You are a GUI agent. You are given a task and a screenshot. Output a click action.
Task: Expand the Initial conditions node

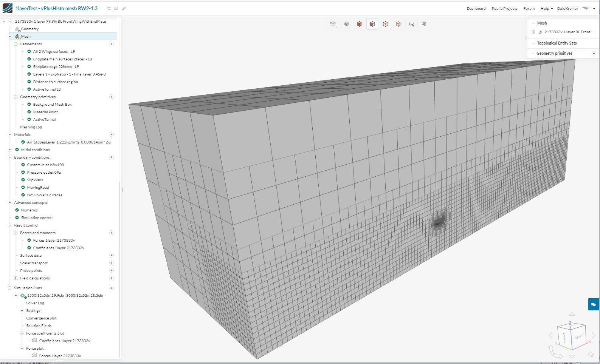click(x=10, y=150)
